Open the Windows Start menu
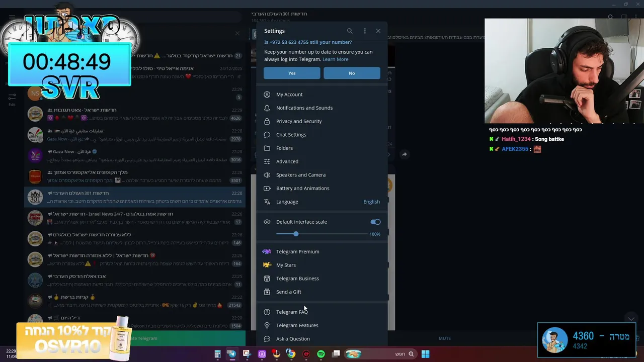Image resolution: width=644 pixels, height=362 pixels. (425, 354)
